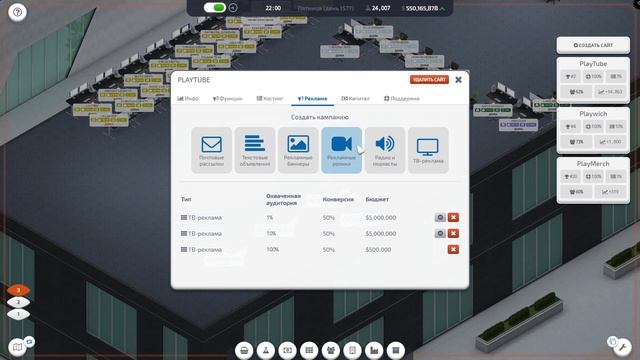Switch to the 'Функции' tab

point(227,99)
